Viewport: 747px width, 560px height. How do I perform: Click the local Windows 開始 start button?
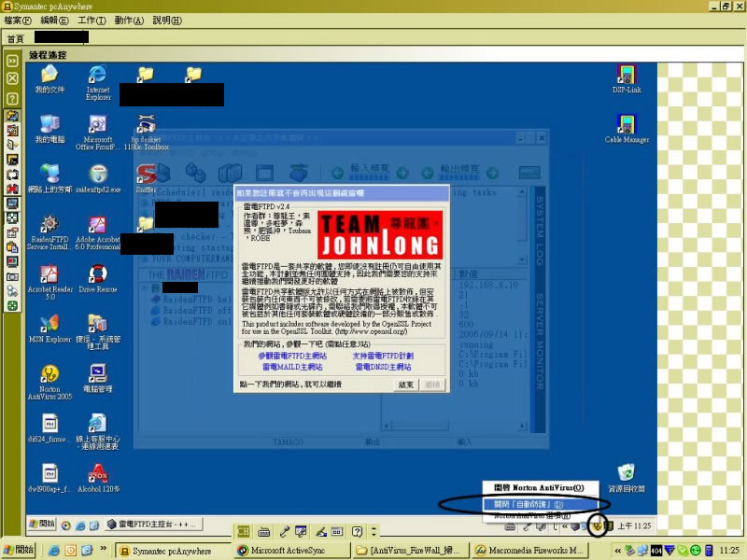point(18,550)
